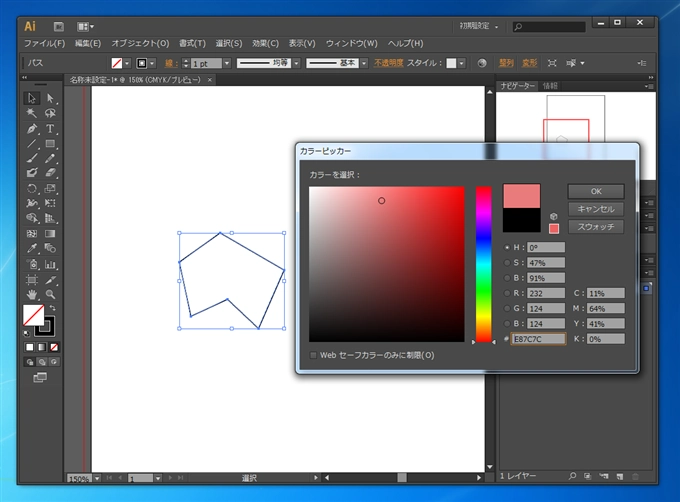680x502 pixels.
Task: Open the brush definition dropdown (基本)
Action: click(x=364, y=63)
